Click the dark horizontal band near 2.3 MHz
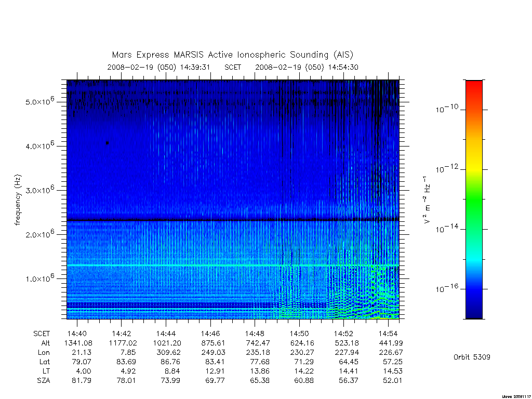 233,220
